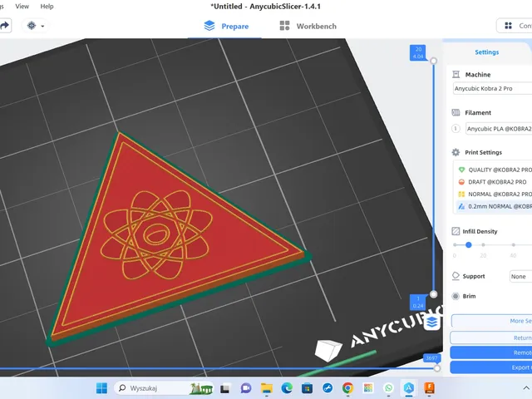Open Microsoft Edge from the taskbar

tap(287, 388)
